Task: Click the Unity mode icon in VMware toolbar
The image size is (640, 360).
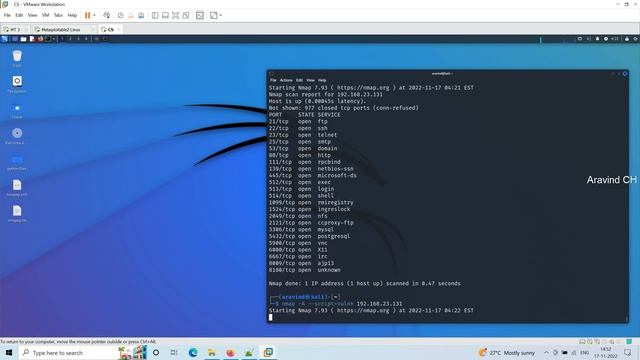Action: (x=186, y=16)
